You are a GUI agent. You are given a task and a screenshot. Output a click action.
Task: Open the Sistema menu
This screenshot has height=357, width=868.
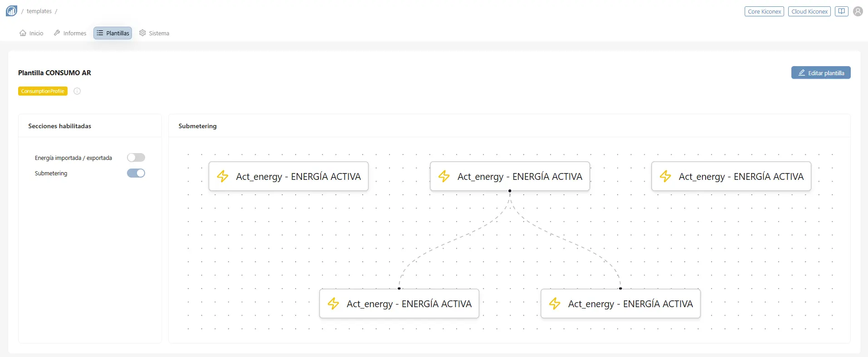[x=154, y=33]
